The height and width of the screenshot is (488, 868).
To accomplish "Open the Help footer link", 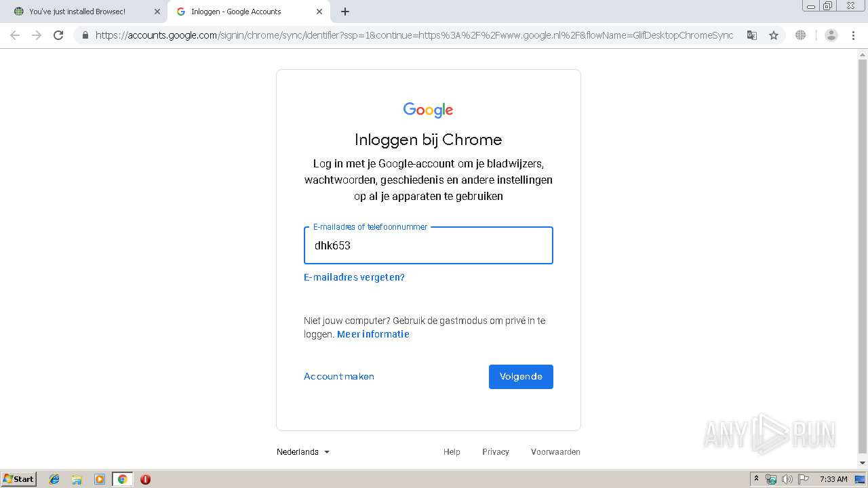I will [452, 452].
